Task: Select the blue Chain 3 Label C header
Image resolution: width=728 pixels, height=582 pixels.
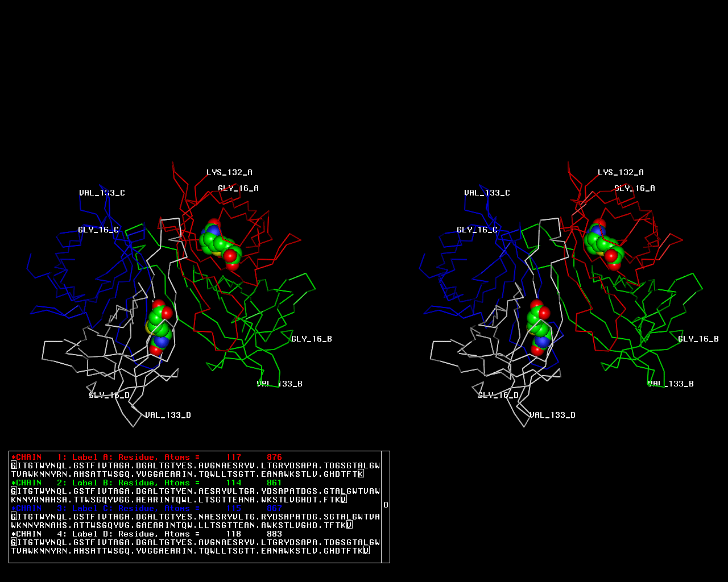Action: [x=147, y=508]
